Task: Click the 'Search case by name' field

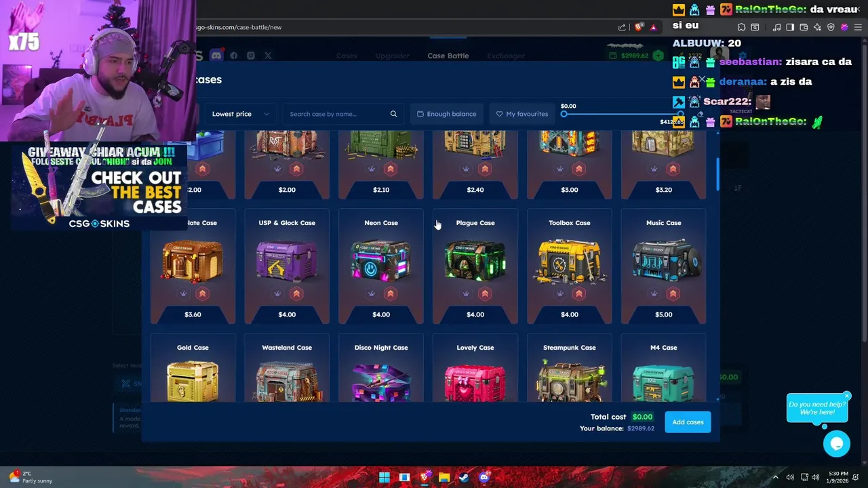Action: pyautogui.click(x=342, y=114)
